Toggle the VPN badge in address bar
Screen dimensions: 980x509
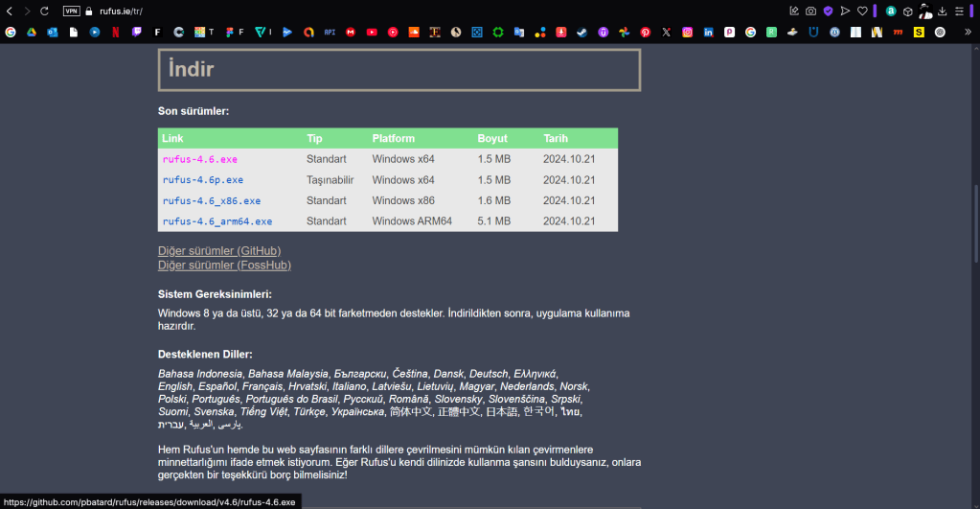(72, 11)
